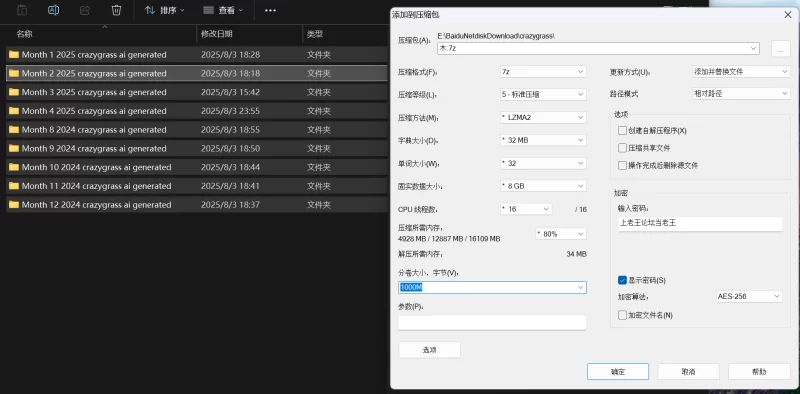The width and height of the screenshot is (800, 394).
Task: Click the share icon in Explorer toolbar
Action: 85,10
